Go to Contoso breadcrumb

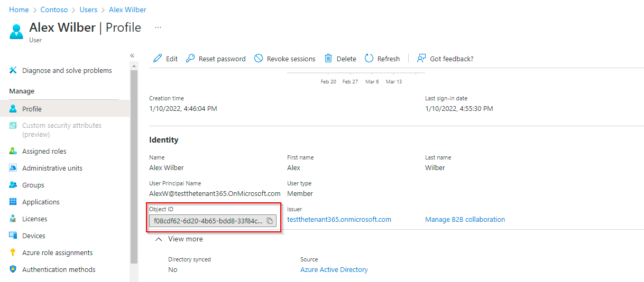[x=54, y=10]
